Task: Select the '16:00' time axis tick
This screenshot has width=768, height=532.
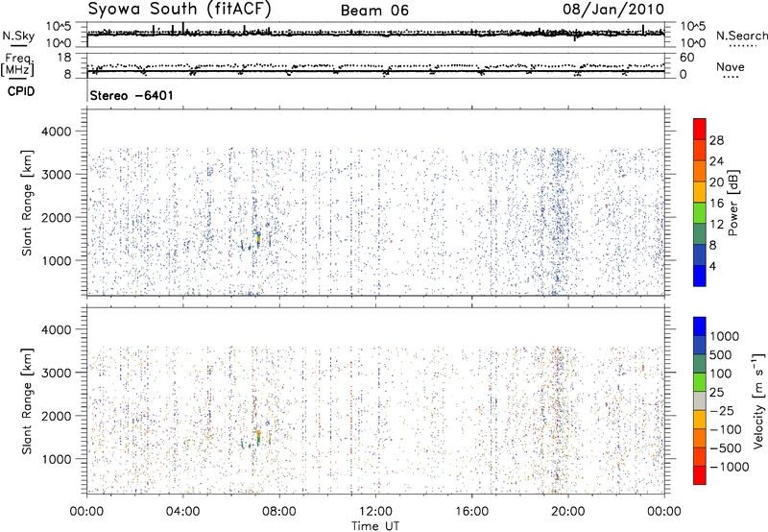Action: pos(471,512)
